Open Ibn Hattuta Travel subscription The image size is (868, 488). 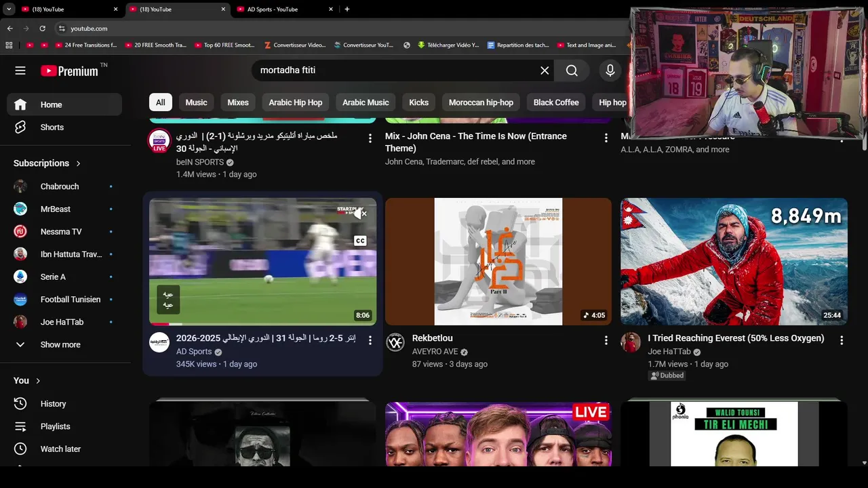point(64,254)
